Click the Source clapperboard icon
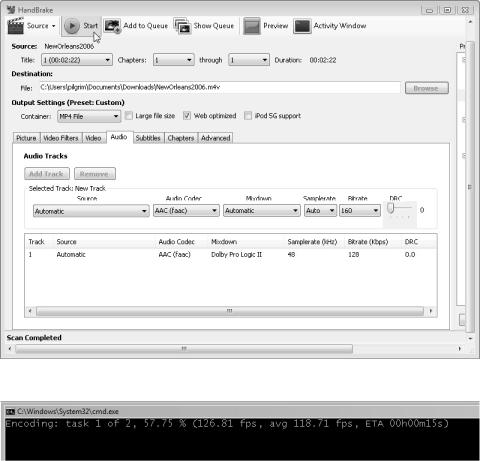Screen dimensions: 480x461 (15, 26)
